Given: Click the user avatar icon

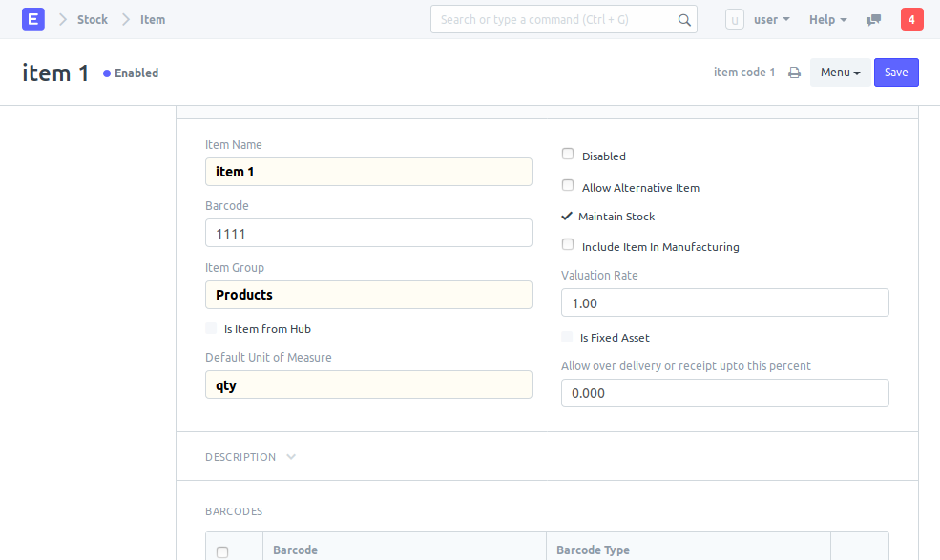Looking at the screenshot, I should [x=735, y=19].
